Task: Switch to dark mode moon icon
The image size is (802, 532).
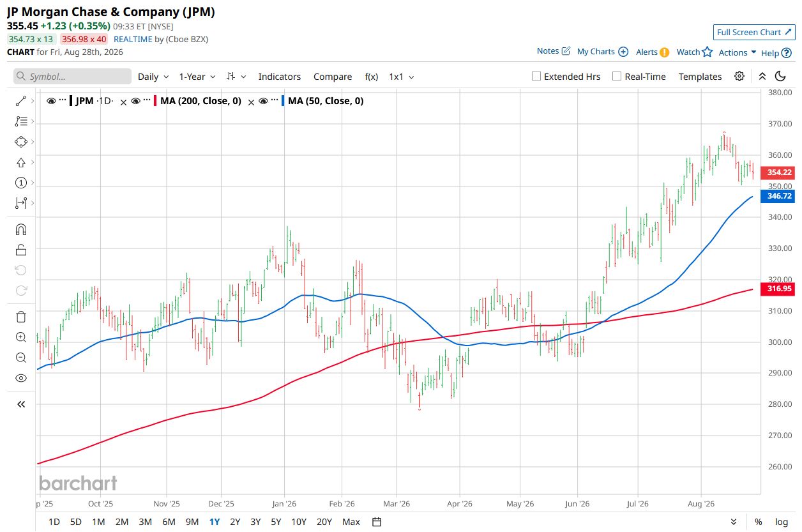Action: click(780, 76)
